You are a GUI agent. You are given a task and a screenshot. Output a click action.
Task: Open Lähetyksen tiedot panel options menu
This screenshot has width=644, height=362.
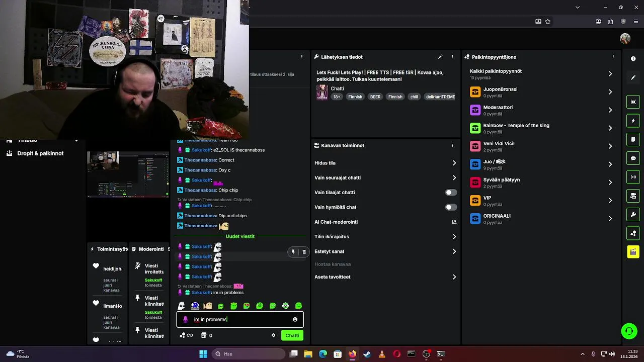[452, 57]
